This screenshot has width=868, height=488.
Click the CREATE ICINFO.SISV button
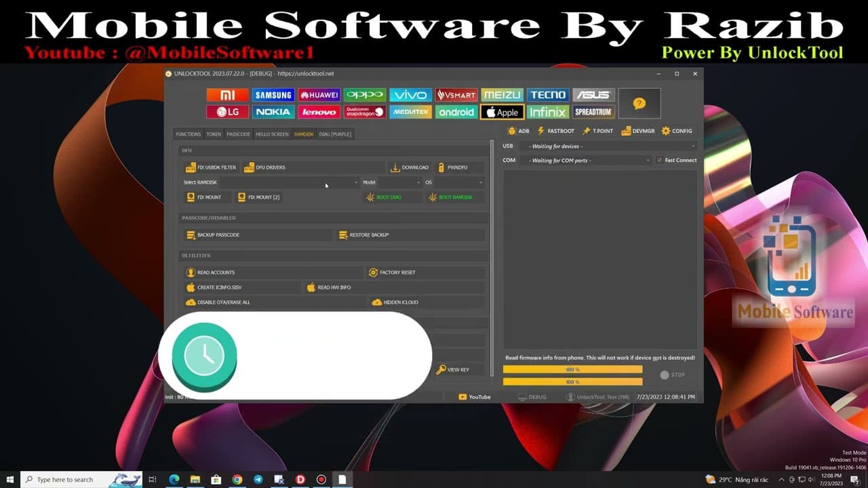coord(242,287)
